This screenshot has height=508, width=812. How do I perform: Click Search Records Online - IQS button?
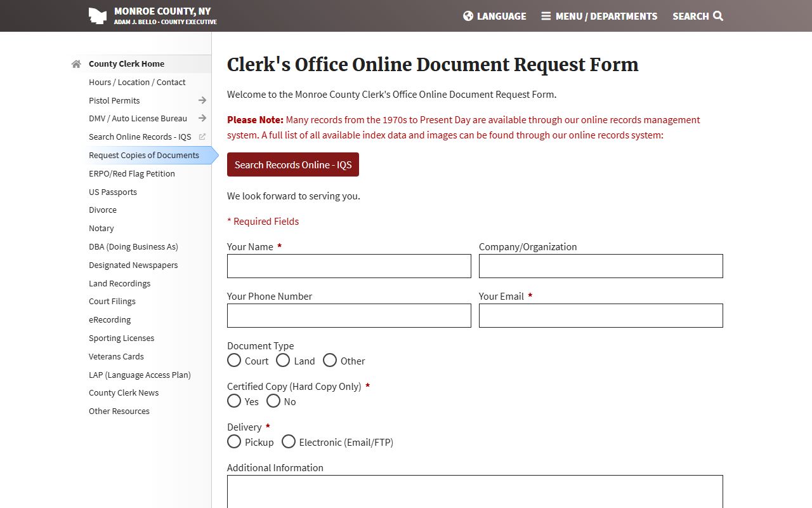293,164
